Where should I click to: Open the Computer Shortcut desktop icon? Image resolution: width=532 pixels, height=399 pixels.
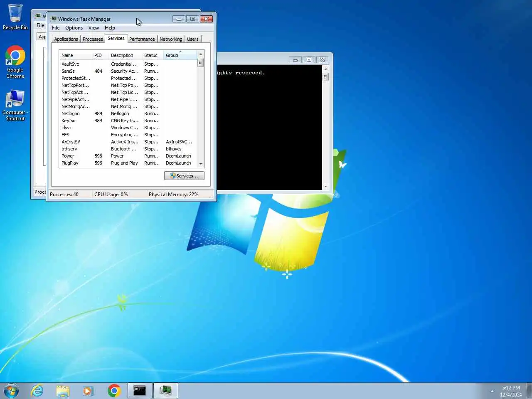(15, 105)
